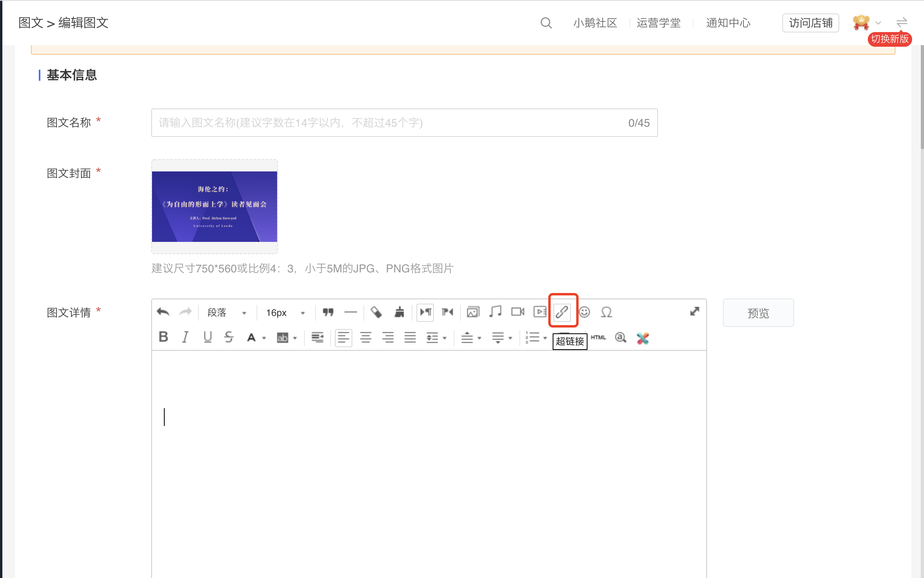Open the font color picker arrow
Image resolution: width=924 pixels, height=578 pixels.
tap(264, 338)
